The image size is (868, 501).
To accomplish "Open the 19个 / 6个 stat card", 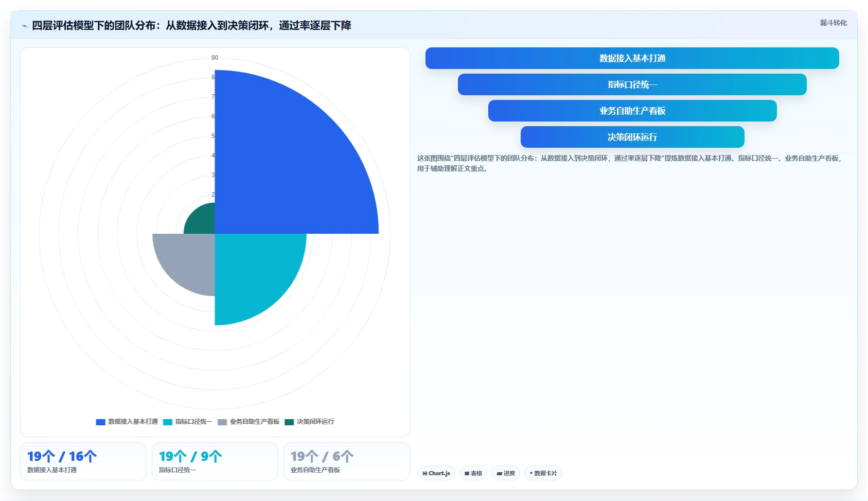I will pyautogui.click(x=347, y=461).
